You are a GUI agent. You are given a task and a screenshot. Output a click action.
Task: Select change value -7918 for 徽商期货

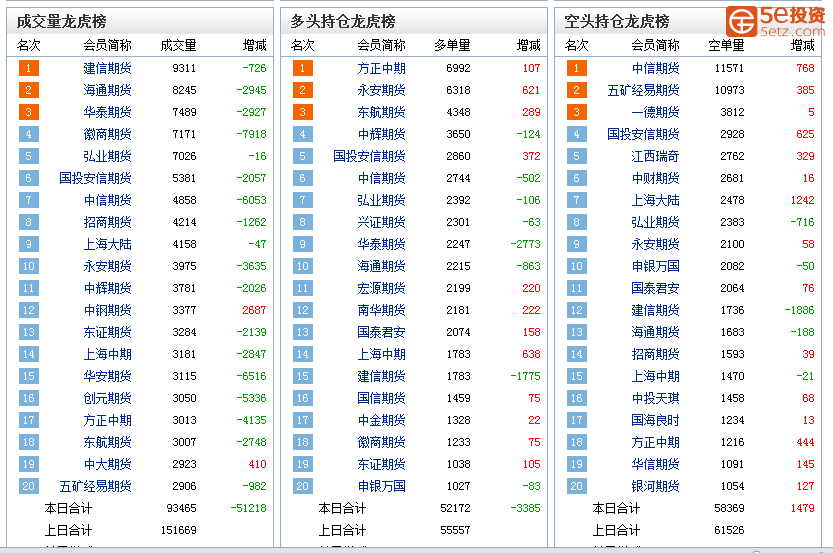point(252,134)
